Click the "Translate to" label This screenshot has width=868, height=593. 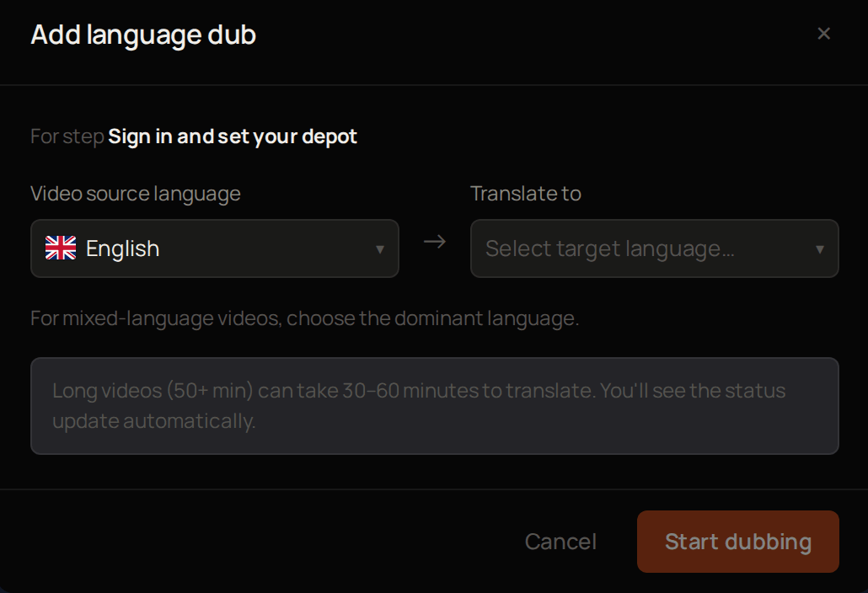pos(525,194)
